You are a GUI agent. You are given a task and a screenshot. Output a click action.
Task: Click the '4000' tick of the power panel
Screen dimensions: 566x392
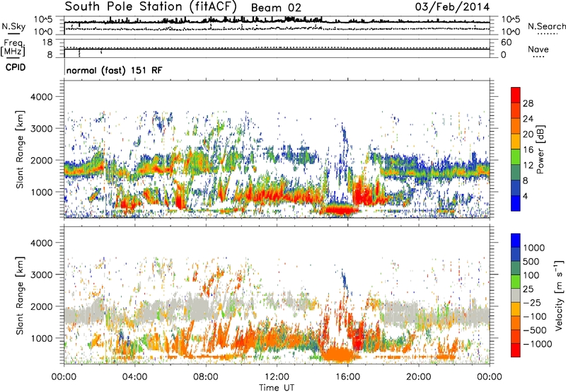(41, 97)
